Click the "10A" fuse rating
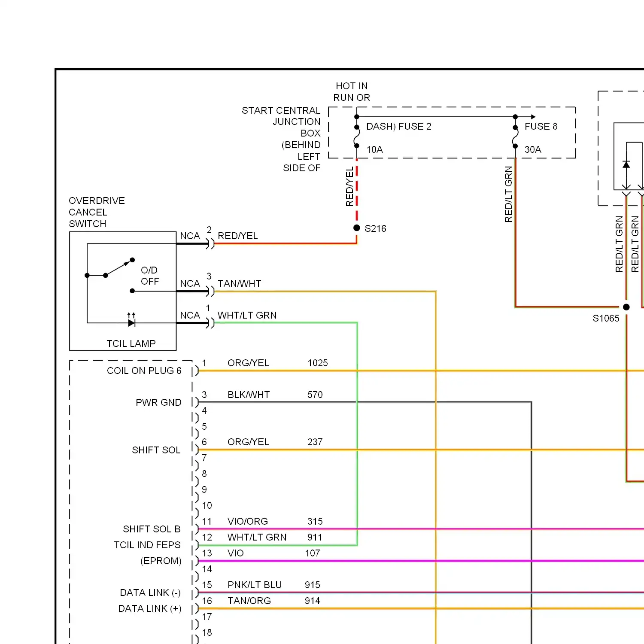The image size is (644, 644). (x=374, y=149)
